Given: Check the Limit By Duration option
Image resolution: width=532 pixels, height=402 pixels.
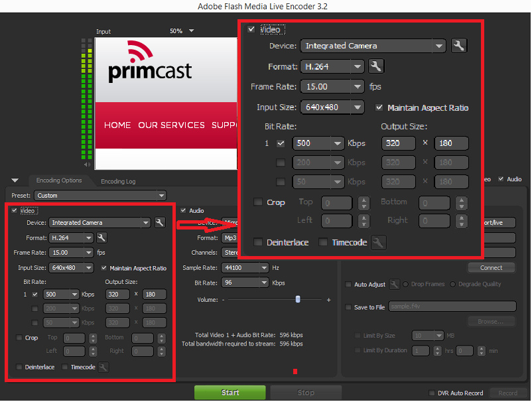Looking at the screenshot, I should click(358, 350).
